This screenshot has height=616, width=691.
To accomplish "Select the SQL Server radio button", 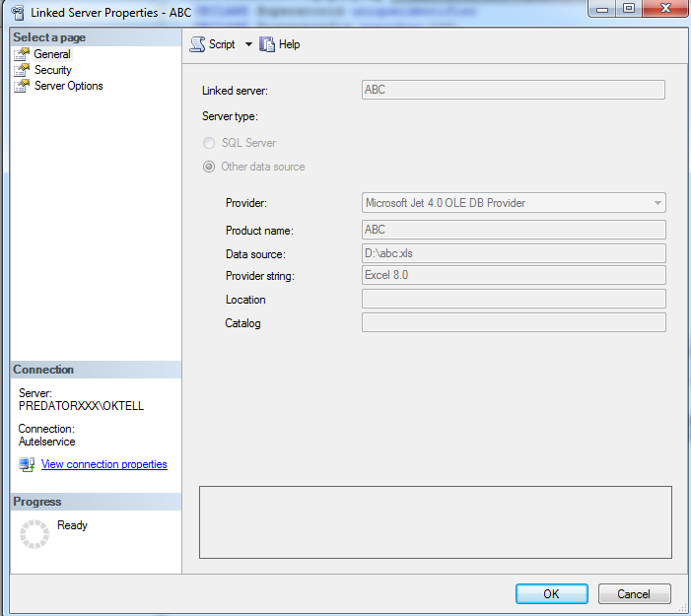I will (x=209, y=143).
